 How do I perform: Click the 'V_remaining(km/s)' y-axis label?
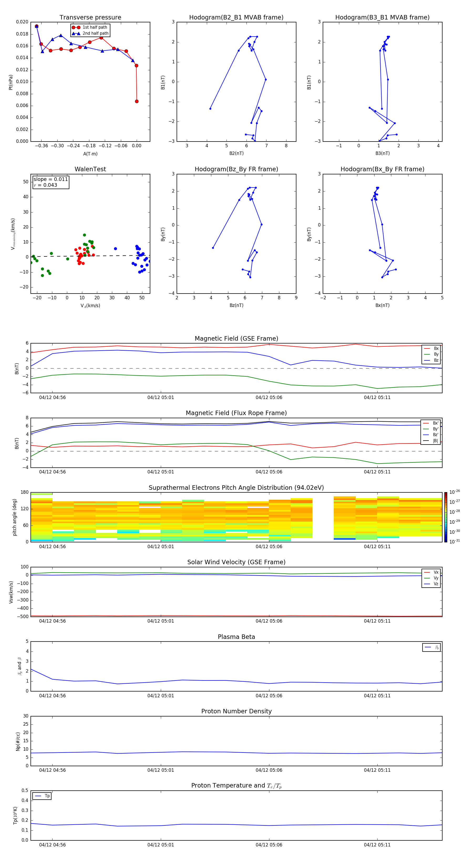(x=13, y=234)
